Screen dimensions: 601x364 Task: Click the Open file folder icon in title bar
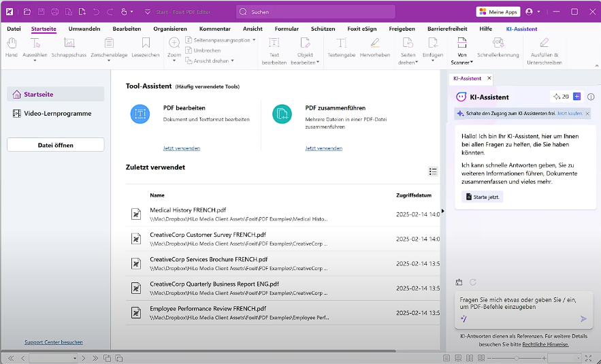click(x=27, y=12)
